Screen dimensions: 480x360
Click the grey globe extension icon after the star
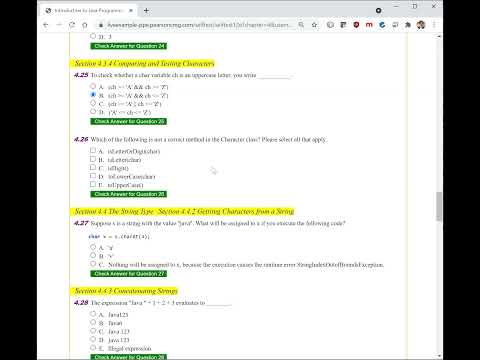coord(330,25)
